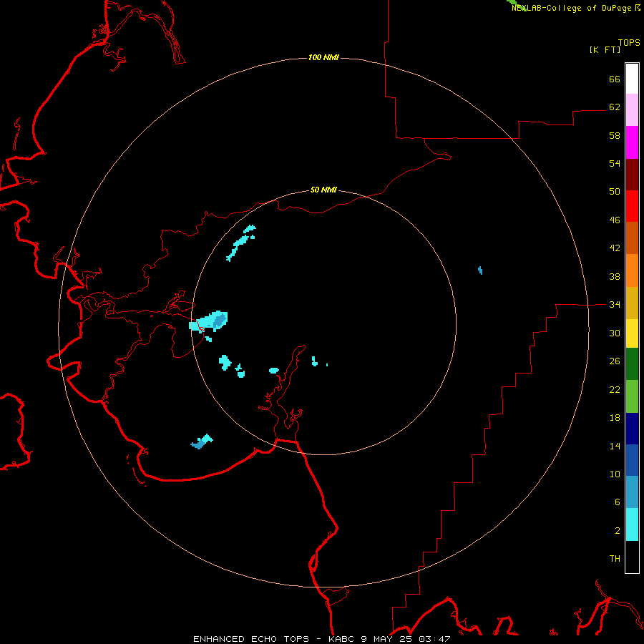Viewport: 644px width, 644px height.
Task: Click the "30" legend value
Action: tap(615, 333)
